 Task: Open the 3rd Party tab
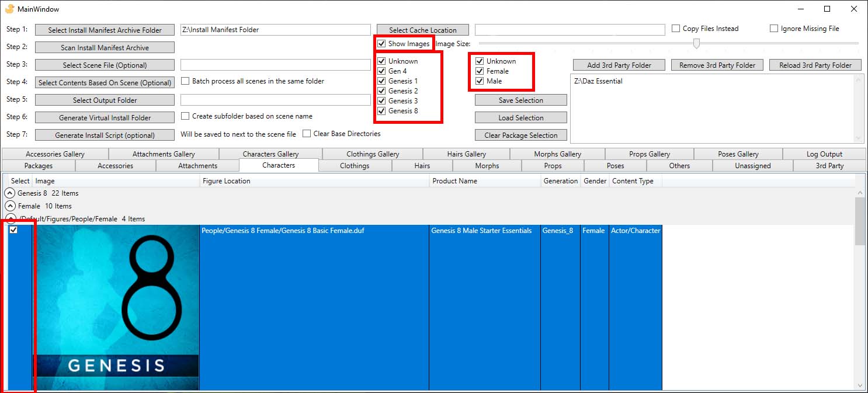click(x=829, y=166)
